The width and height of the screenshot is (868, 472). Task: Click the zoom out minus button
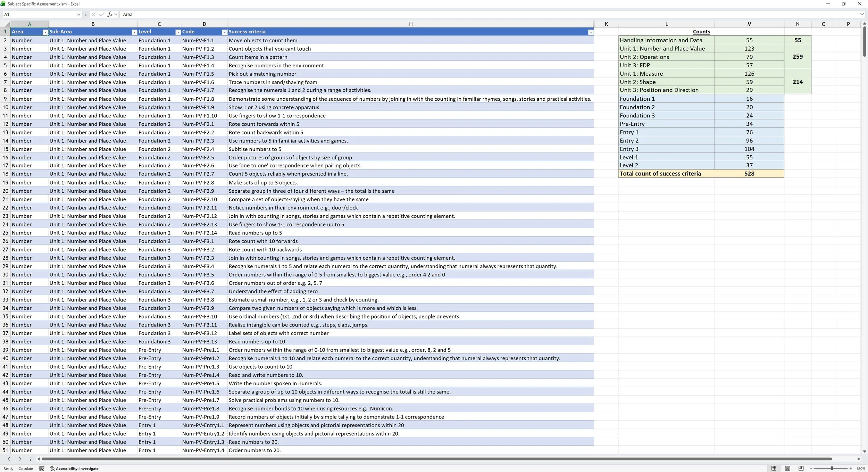pyautogui.click(x=811, y=469)
